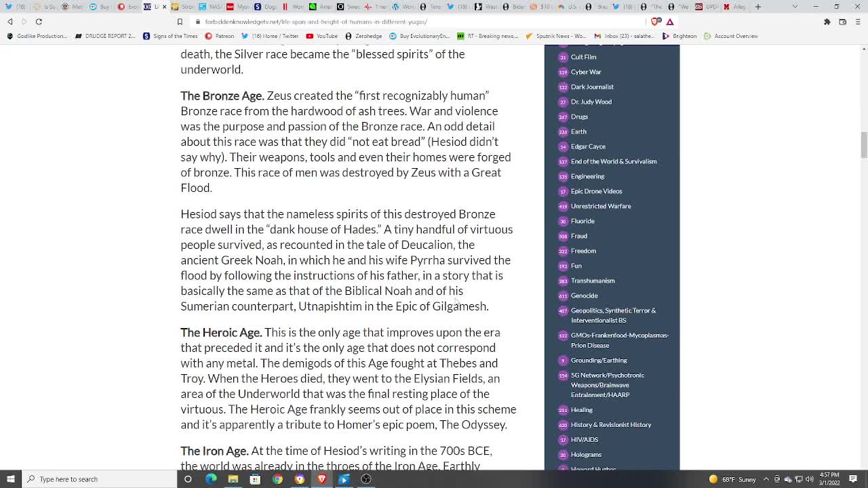Select Dr. Judy Wood category

click(591, 102)
